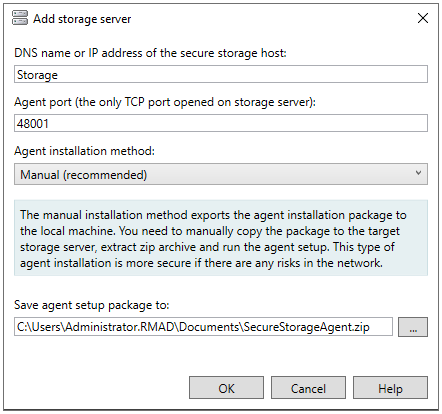Open the Agent installation method combo box

point(221,174)
